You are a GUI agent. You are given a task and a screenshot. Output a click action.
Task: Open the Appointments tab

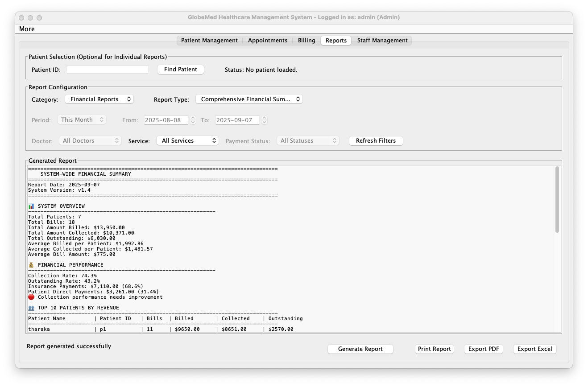(x=267, y=41)
